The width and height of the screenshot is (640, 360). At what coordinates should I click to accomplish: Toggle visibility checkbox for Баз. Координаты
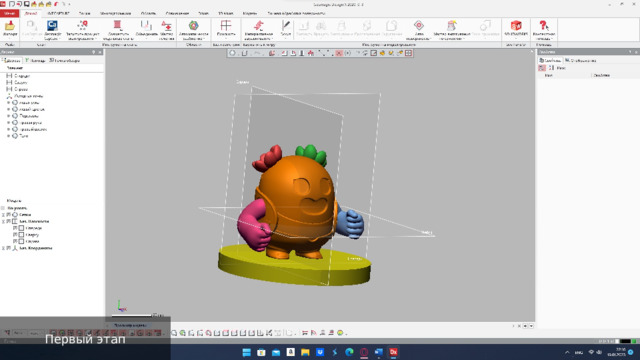click(9, 248)
